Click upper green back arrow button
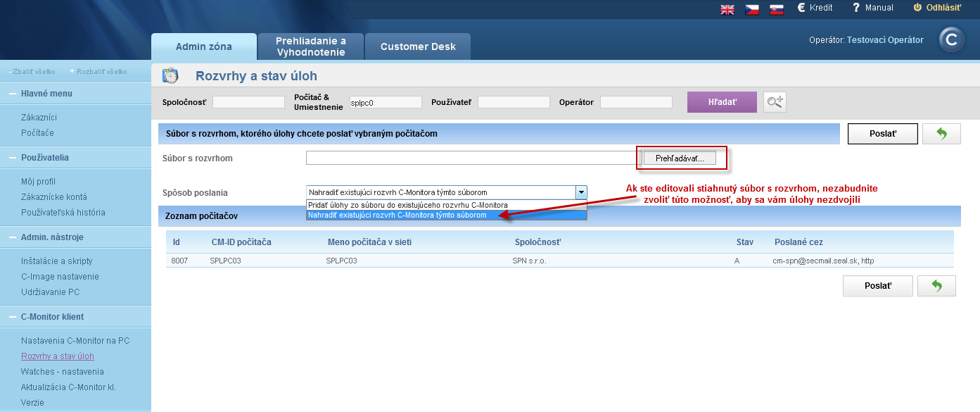Screen dimensions: 980x412 click(x=941, y=134)
